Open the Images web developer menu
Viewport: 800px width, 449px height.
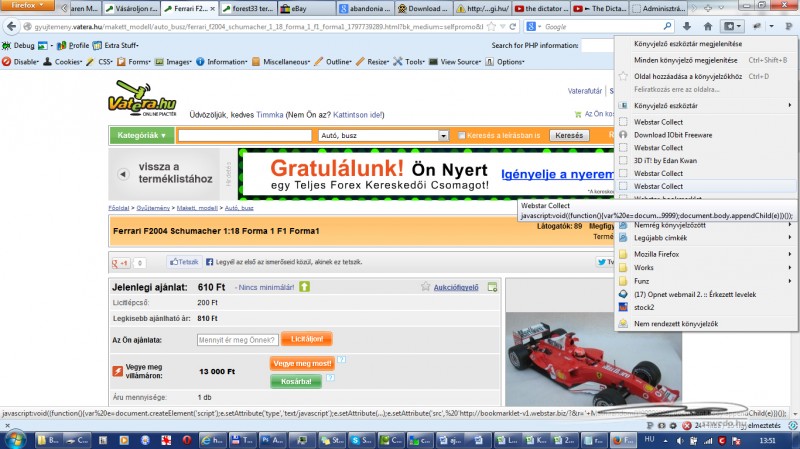(x=173, y=62)
